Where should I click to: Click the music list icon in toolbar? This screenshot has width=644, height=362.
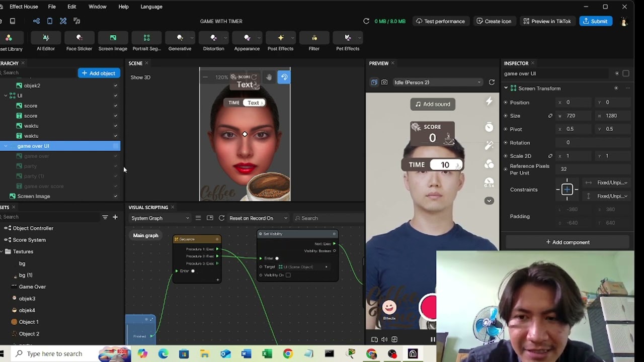[x=76, y=21]
